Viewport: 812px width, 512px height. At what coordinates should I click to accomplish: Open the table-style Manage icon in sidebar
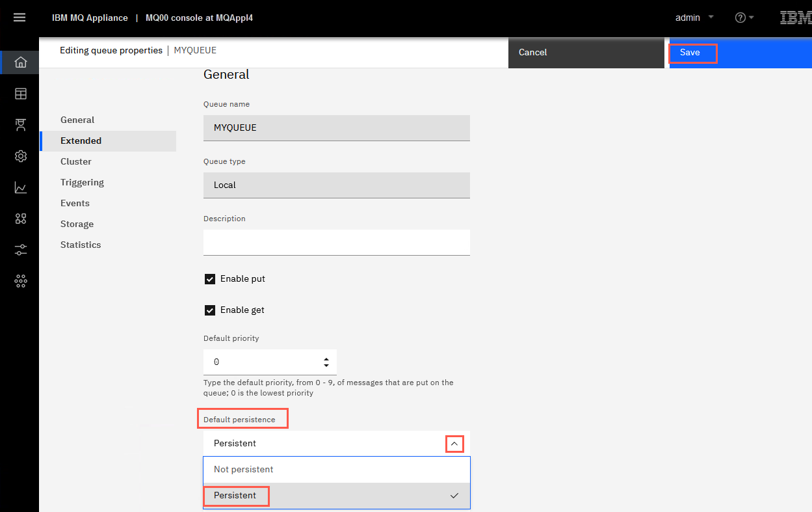(20, 94)
